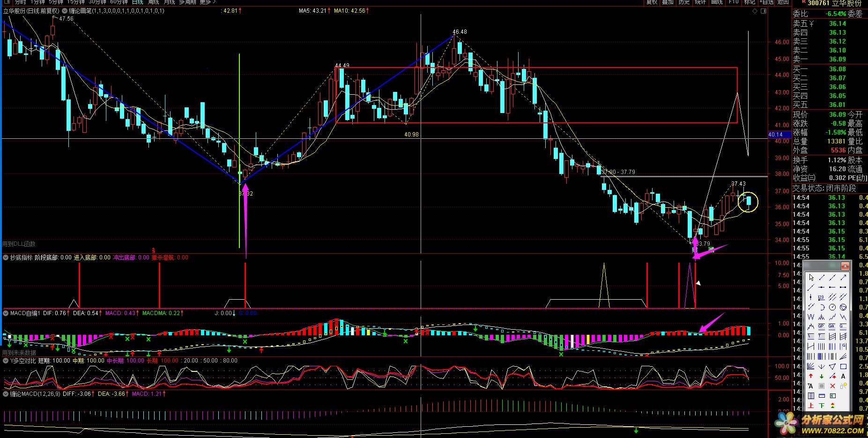Switch to the 分时 tab
This screenshot has height=438, width=868.
tap(20, 2)
